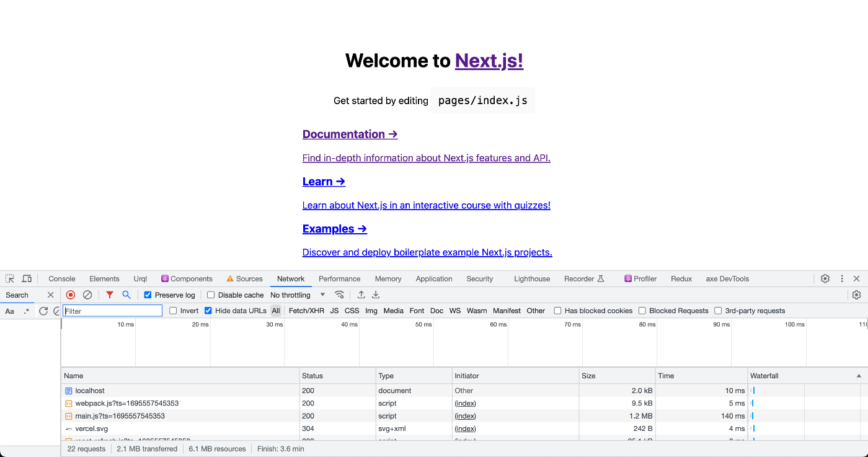Screen dimensions: 868x457
Task: Toggle the device toolbar icon
Action: click(27, 278)
